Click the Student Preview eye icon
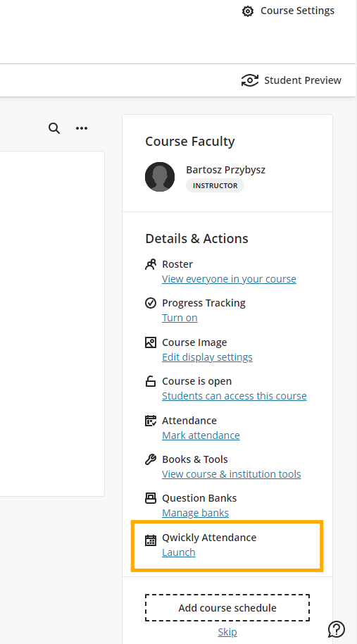Viewport: 357px width, 644px height. pos(250,80)
